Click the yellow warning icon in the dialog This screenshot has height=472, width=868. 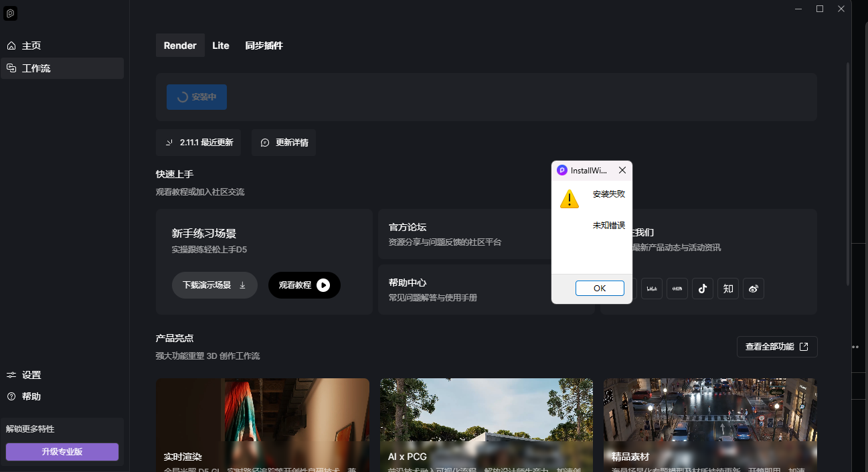coord(569,199)
